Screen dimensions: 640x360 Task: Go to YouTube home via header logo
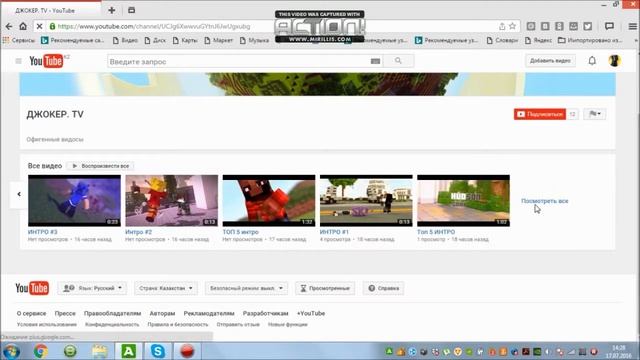coord(46,61)
